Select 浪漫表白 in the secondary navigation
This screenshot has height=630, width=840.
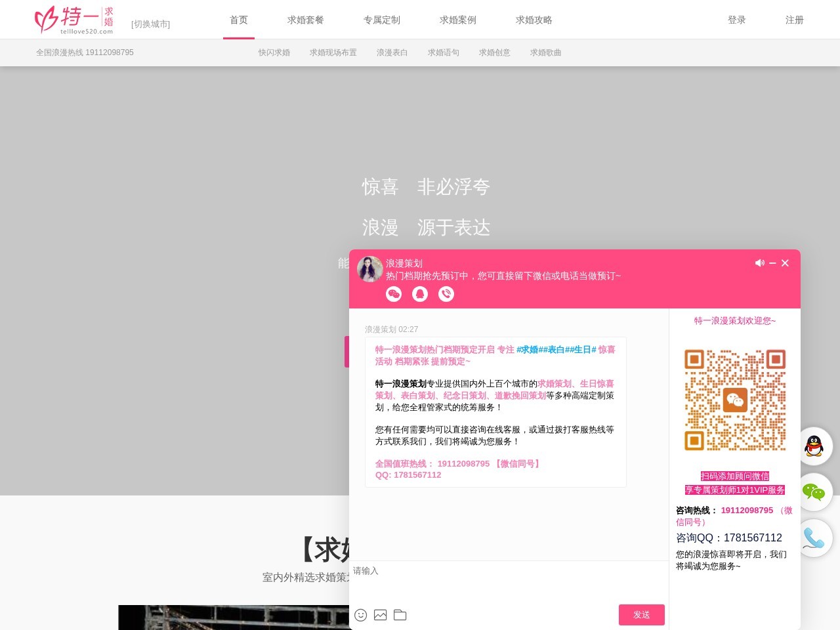coord(391,52)
